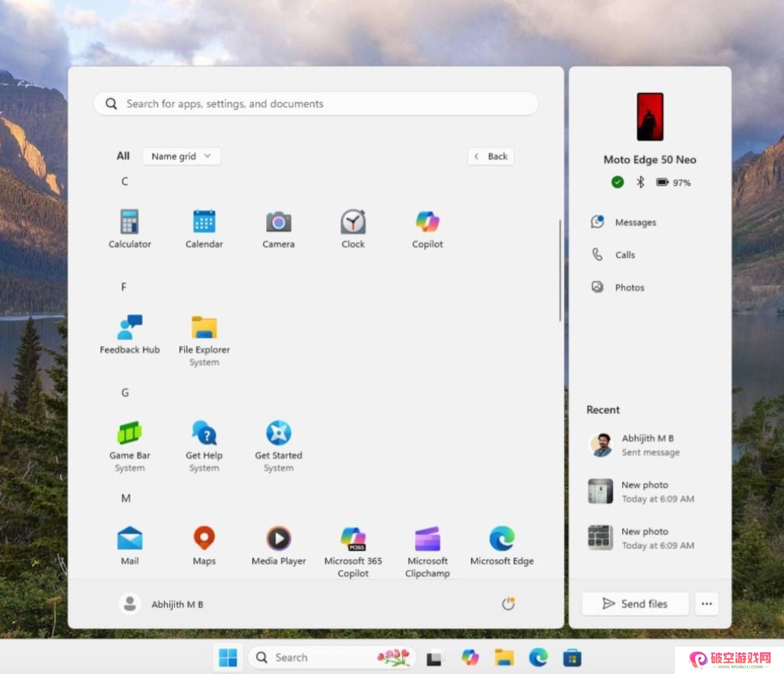Open Copilot from the taskbar
The image size is (784, 674).
click(469, 658)
